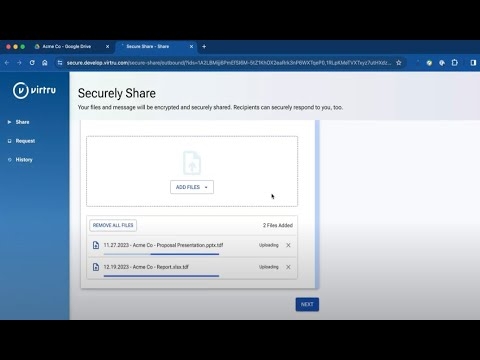Click REMOVE ALL FILES button

(x=113, y=225)
